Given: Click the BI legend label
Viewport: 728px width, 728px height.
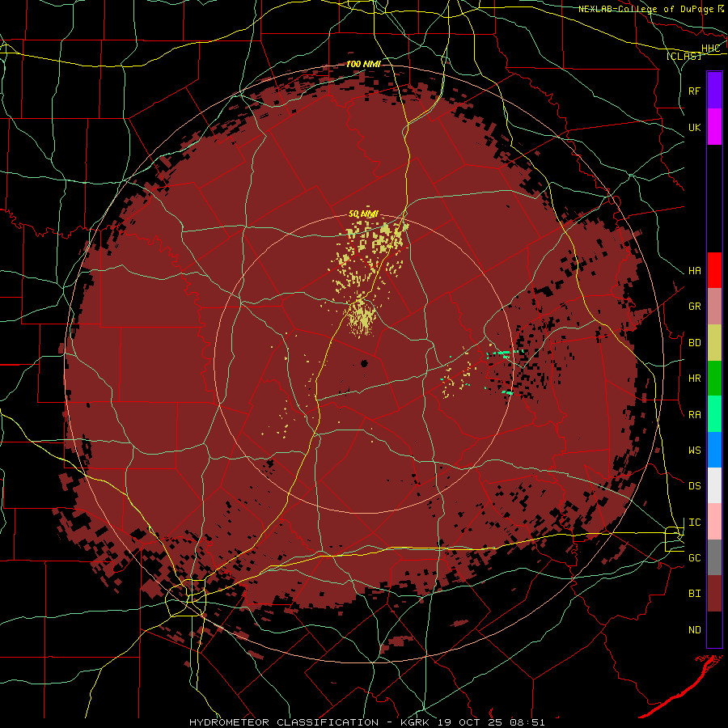Looking at the screenshot, I should [694, 594].
